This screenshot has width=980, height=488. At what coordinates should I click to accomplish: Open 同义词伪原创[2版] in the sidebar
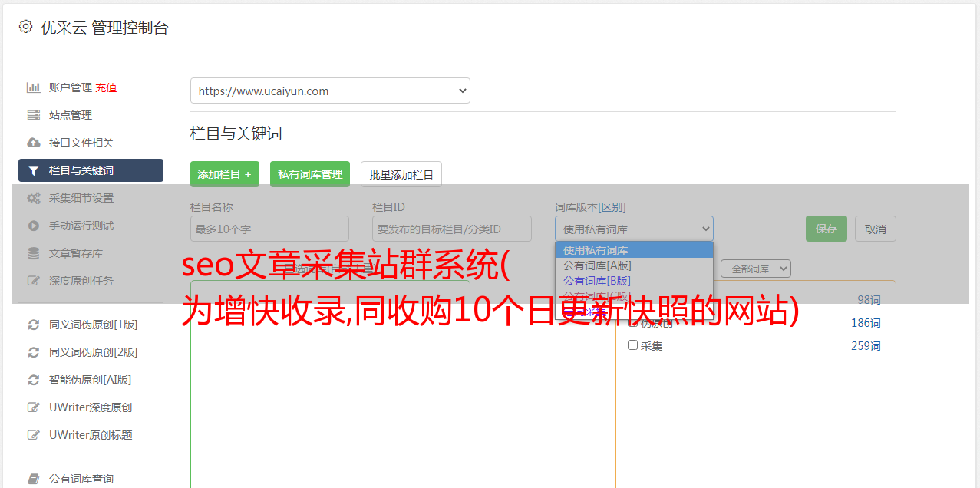click(94, 352)
